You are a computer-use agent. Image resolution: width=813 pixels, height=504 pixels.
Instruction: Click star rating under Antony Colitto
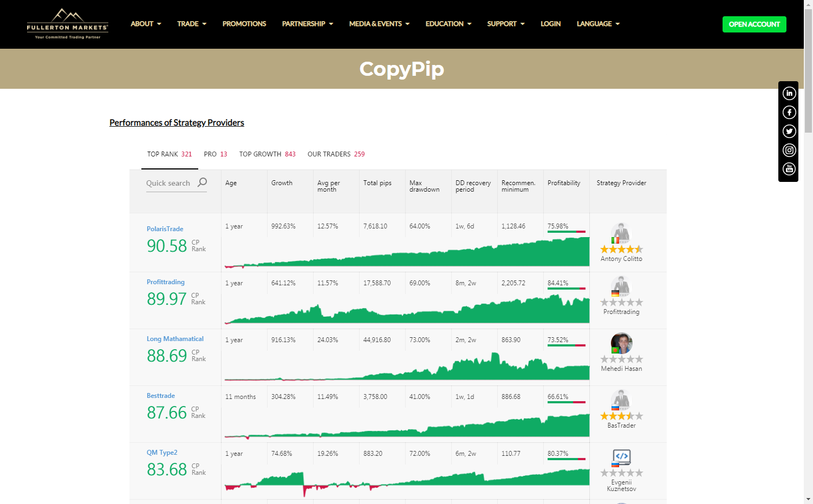(621, 249)
